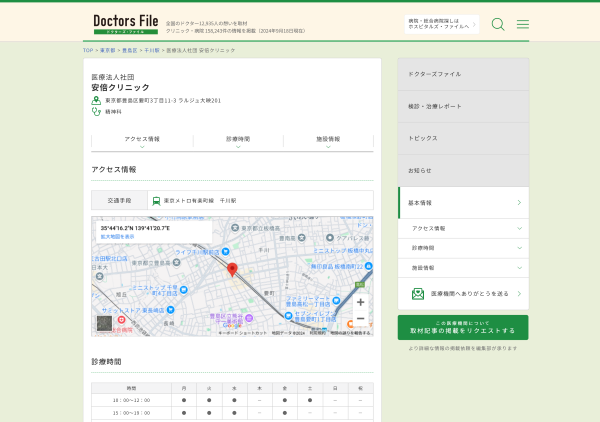The width and height of the screenshot is (600, 422).
Task: Click the 地図の誤りを報告する map link
Action: tap(351, 333)
